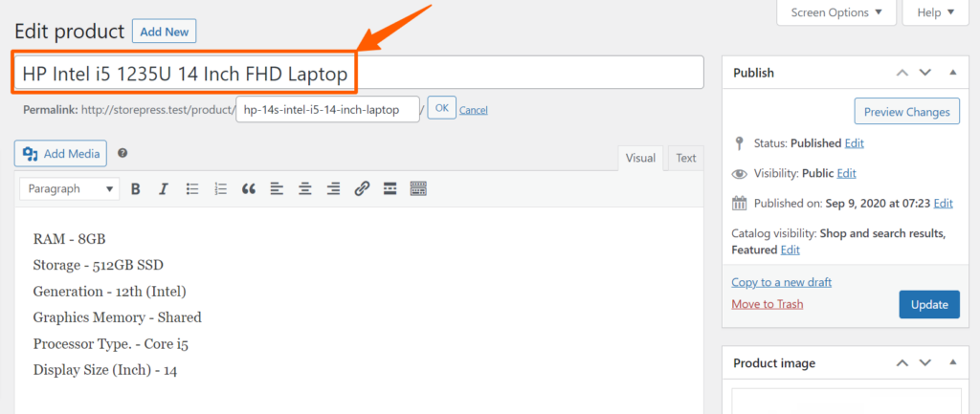Screen dimensions: 980x414
Task: Expand the Screen Options panel
Action: [x=836, y=12]
